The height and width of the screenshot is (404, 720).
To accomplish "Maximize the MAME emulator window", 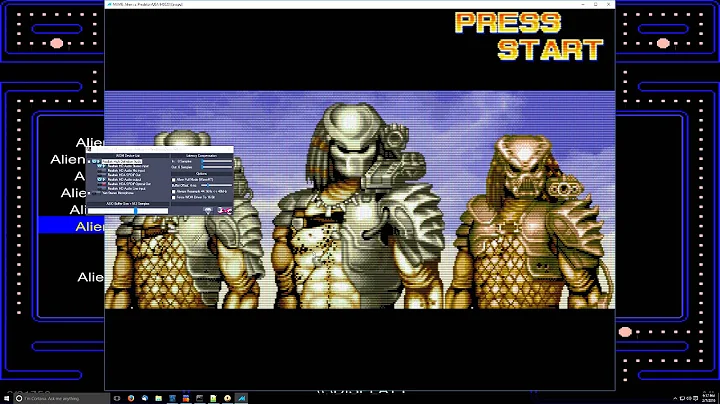I will click(x=596, y=4).
